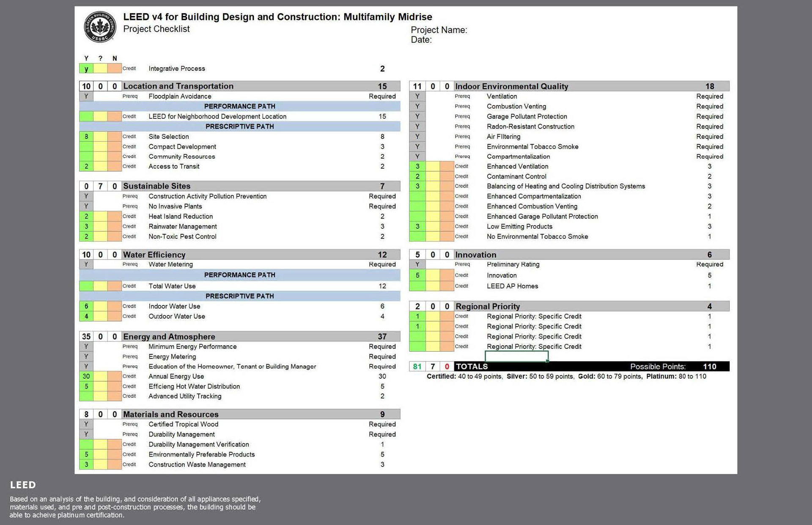812x525 pixels.
Task: Click 'Minimum Energy Performance' prerequisite
Action: pyautogui.click(x=192, y=347)
